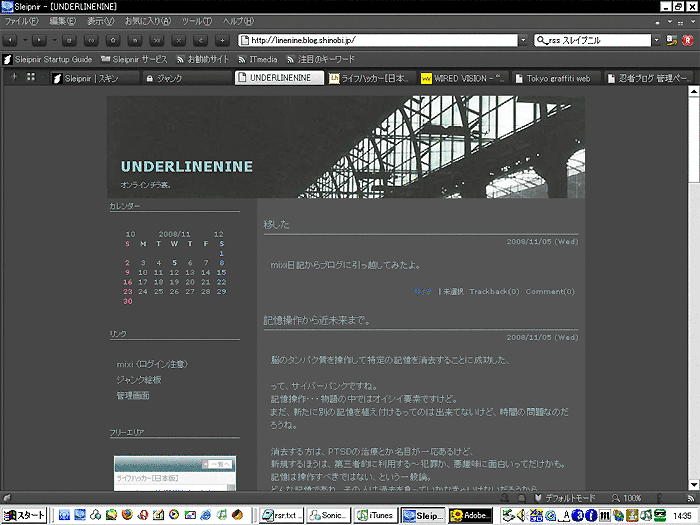Screen dimensions: 700x525
Task: Open 注目のキーワード RSS bookmark
Action: point(321,59)
